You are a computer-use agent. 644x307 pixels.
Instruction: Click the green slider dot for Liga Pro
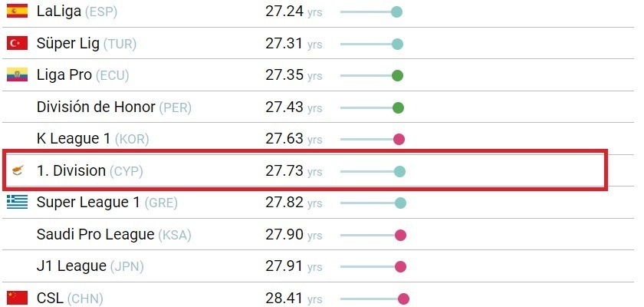coord(397,76)
